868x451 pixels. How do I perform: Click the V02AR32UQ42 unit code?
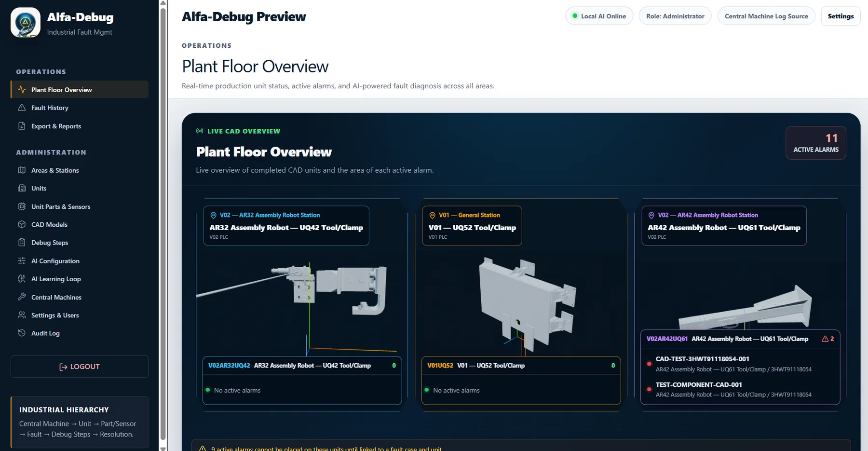tap(229, 366)
